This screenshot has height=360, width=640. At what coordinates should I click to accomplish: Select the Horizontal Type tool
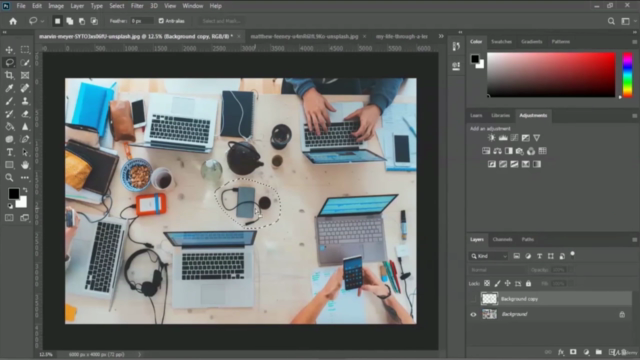point(9,152)
